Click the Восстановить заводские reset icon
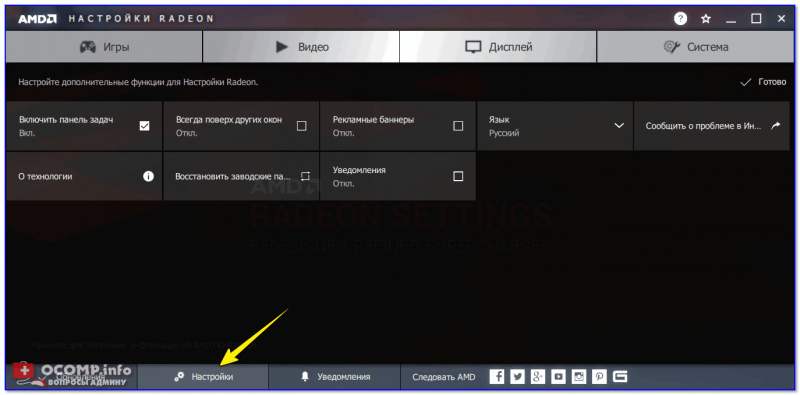Viewport: 800px width, 395px height. pos(305,177)
